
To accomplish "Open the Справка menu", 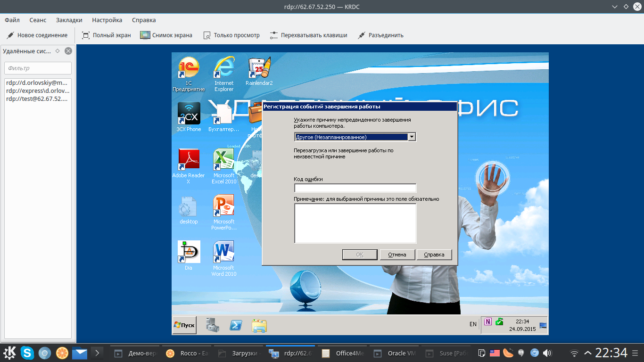I will (144, 20).
